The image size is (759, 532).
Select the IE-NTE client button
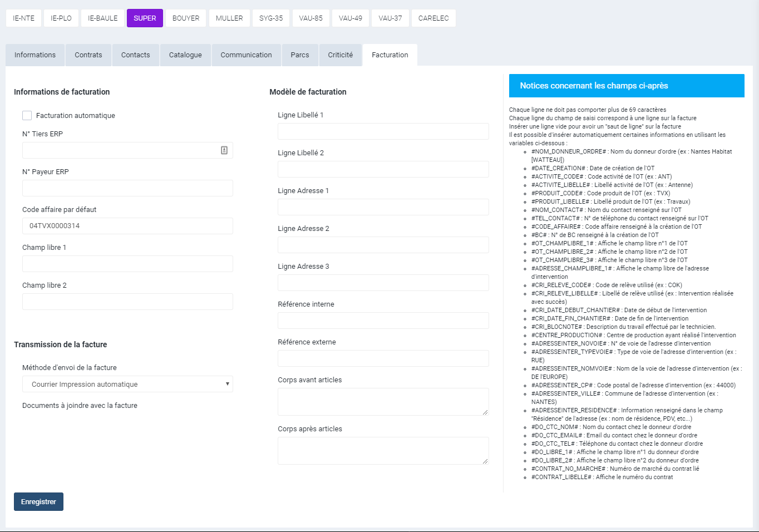pyautogui.click(x=24, y=18)
